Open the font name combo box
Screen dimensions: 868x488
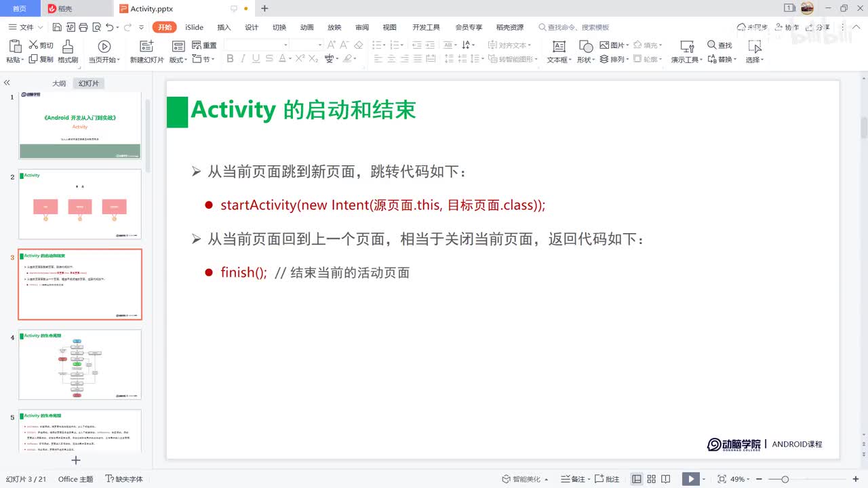[256, 45]
